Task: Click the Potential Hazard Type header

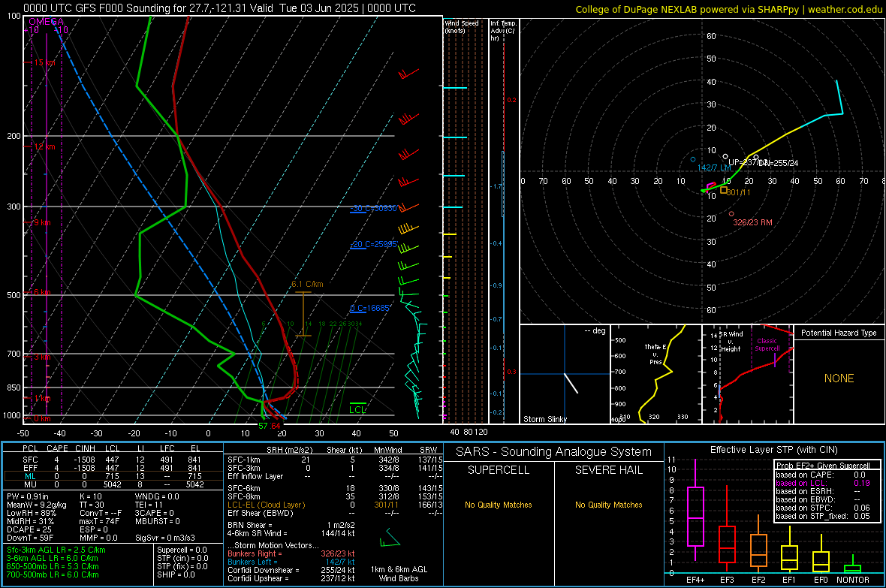Action: 839,333
